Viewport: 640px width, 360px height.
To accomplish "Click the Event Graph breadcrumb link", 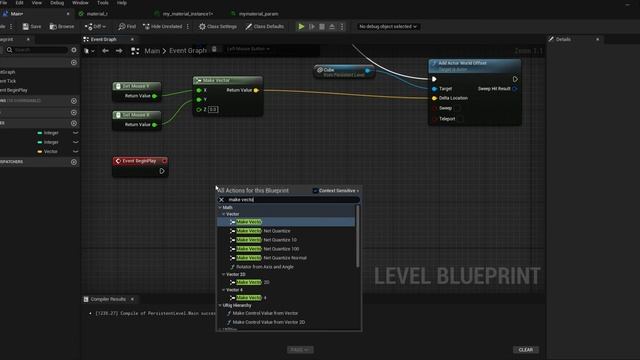I will point(188,51).
